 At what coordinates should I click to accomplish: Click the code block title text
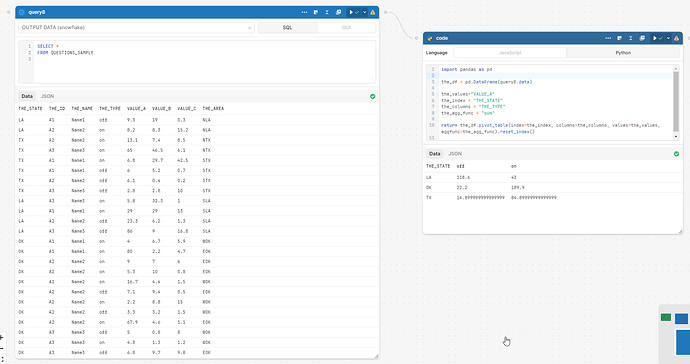point(442,38)
